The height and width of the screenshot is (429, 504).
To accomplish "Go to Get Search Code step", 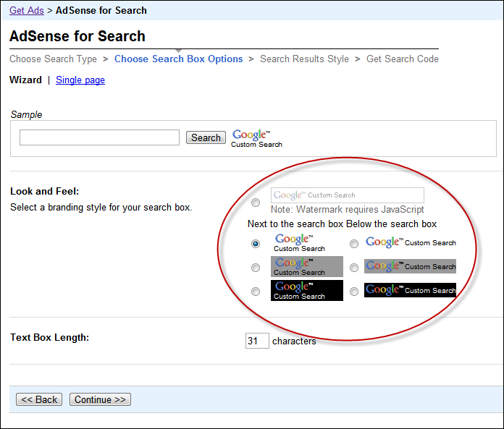I will 403,59.
